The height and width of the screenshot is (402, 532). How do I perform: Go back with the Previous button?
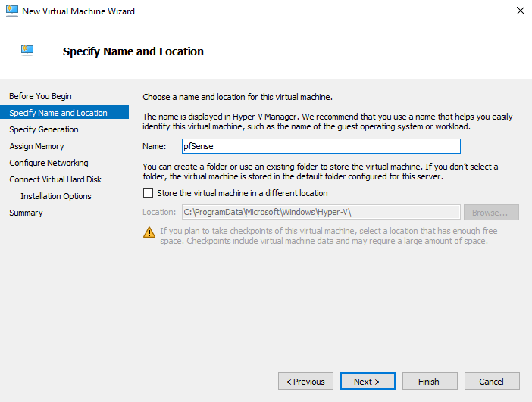(306, 382)
